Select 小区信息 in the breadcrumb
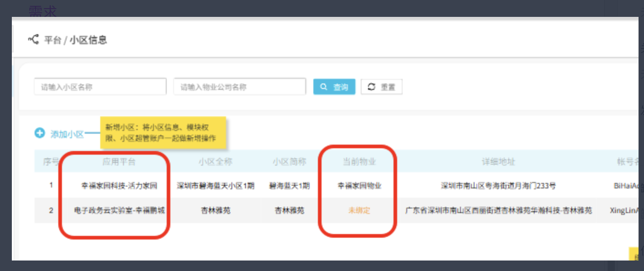This screenshot has width=644, height=271. point(88,40)
